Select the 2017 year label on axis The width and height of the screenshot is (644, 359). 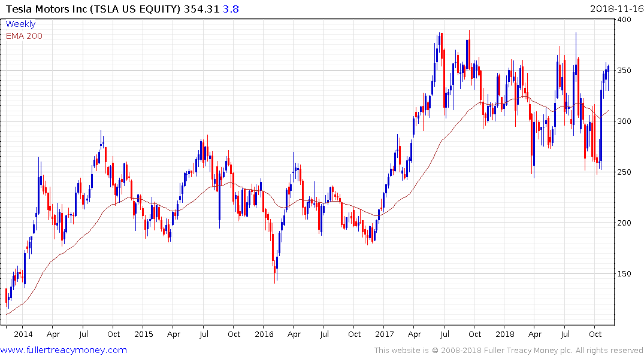click(x=385, y=334)
